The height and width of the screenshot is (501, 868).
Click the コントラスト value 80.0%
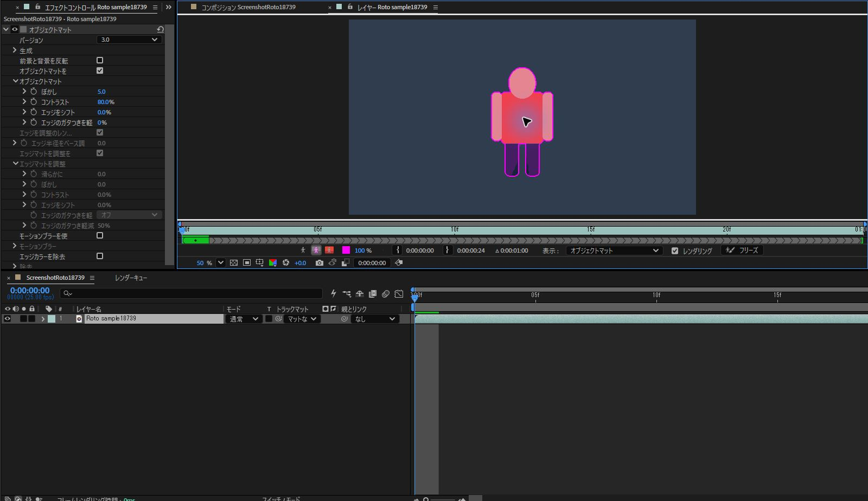(106, 102)
